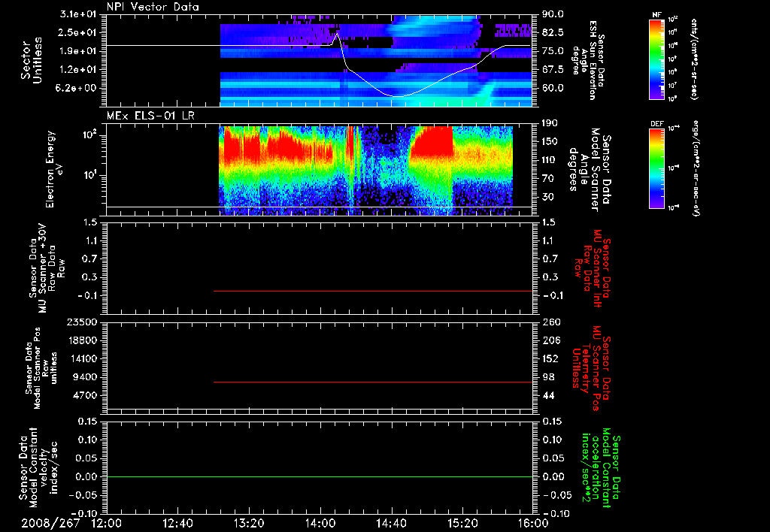Click the "ESH Sun Elevation Angle" axis title
Image resolution: width=770 pixels, height=532 pixels.
[x=589, y=60]
